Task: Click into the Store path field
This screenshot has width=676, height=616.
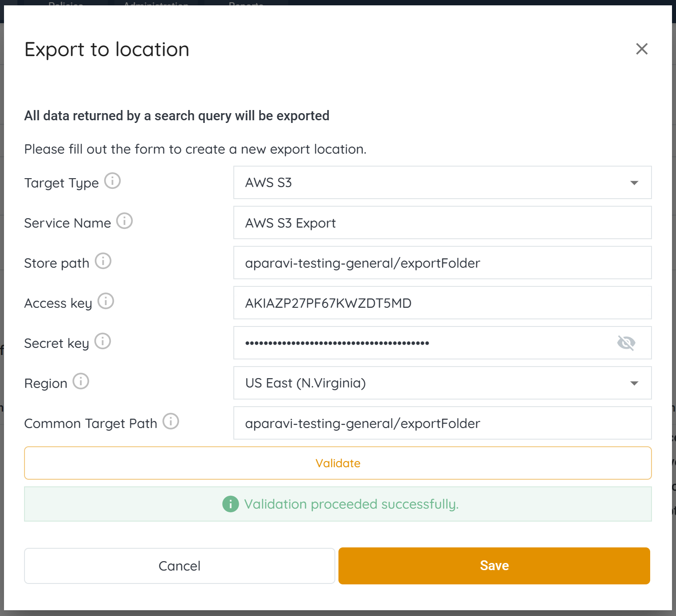Action: click(x=442, y=263)
